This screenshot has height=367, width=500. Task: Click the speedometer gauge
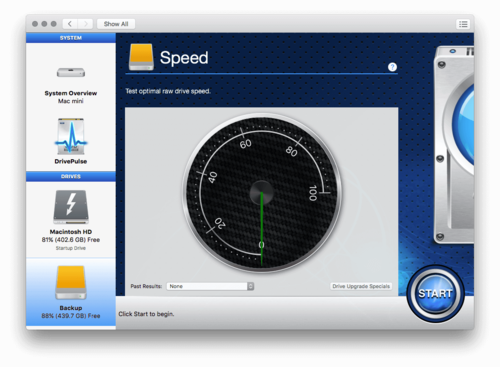tap(262, 193)
